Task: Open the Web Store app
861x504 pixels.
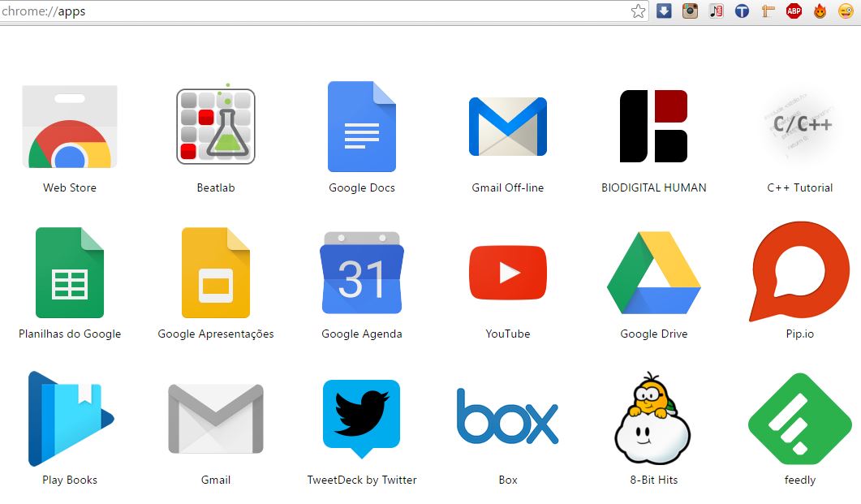Action: (70, 127)
